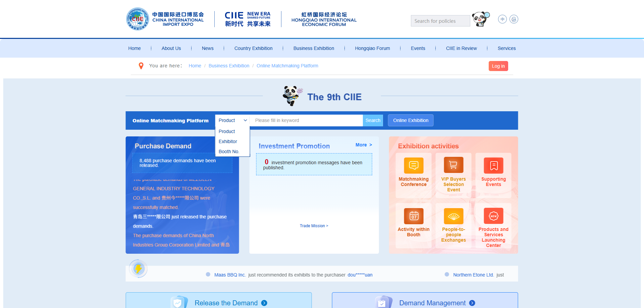The image size is (644, 308).
Task: Open Products and Services Launching Center icon
Action: [493, 216]
